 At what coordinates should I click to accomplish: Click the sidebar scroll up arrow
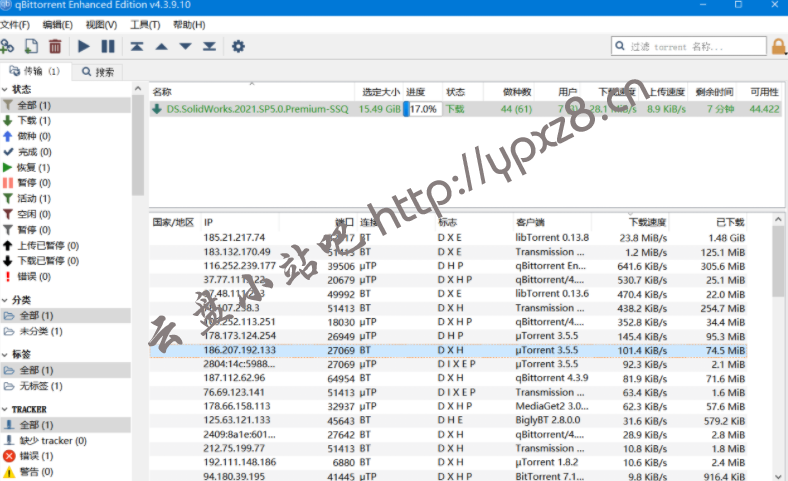click(x=138, y=89)
